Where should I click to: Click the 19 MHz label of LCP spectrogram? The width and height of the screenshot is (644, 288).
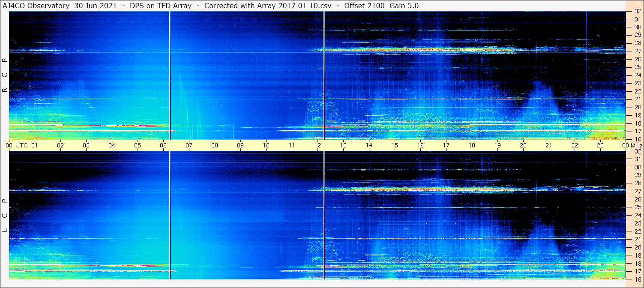pos(637,255)
